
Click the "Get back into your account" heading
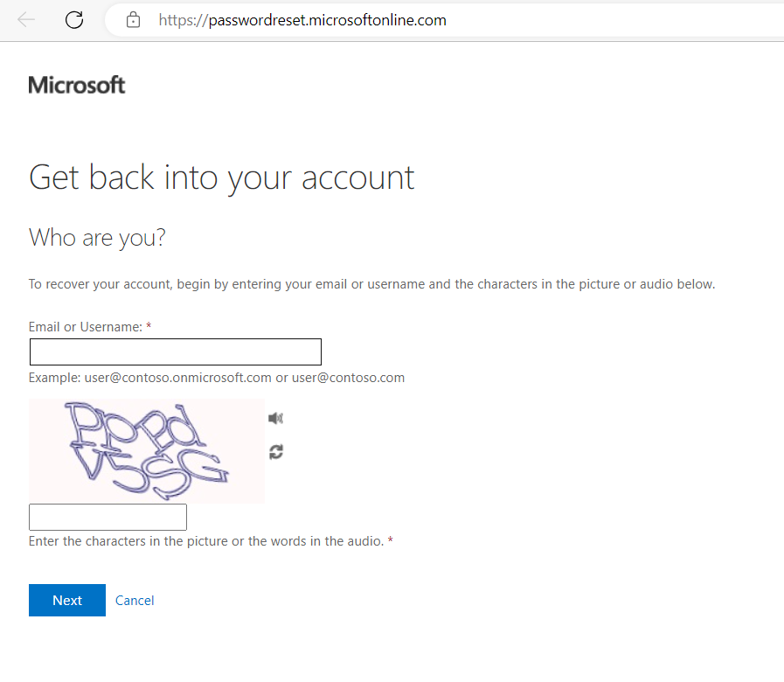pos(221,178)
